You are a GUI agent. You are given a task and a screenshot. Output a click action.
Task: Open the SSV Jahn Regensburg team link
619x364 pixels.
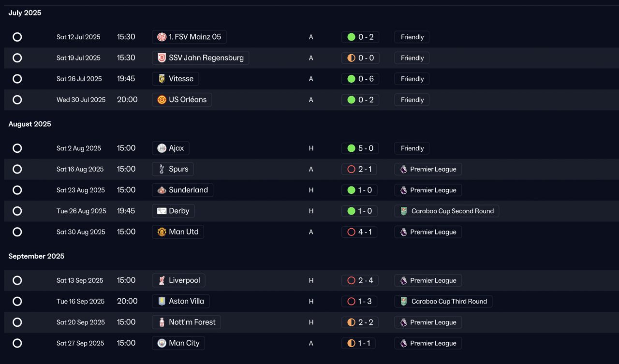point(201,58)
